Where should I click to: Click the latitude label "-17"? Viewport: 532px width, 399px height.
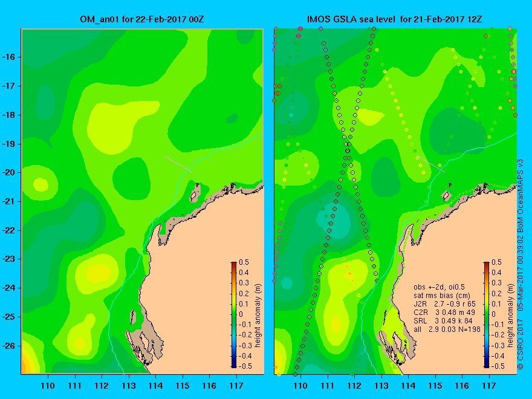[x=9, y=85]
